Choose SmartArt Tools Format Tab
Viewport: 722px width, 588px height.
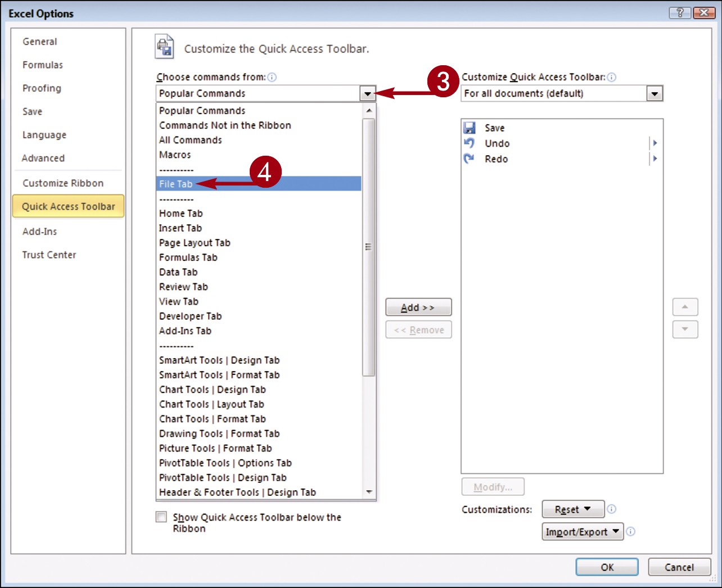click(259, 375)
